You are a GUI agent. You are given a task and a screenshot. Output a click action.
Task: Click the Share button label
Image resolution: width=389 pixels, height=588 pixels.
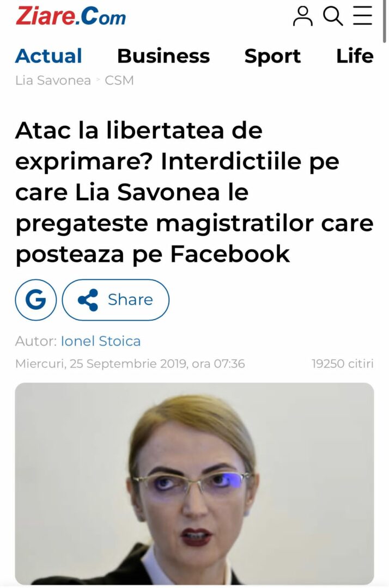point(130,299)
